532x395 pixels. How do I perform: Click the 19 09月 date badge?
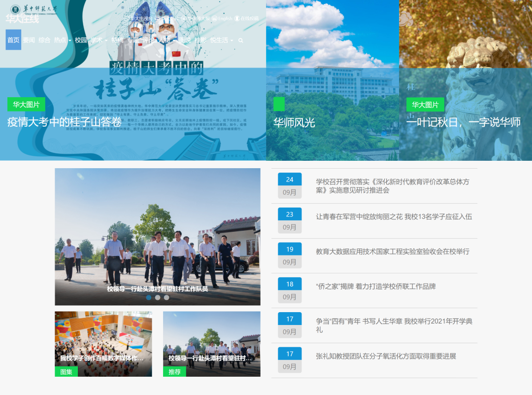tap(290, 256)
